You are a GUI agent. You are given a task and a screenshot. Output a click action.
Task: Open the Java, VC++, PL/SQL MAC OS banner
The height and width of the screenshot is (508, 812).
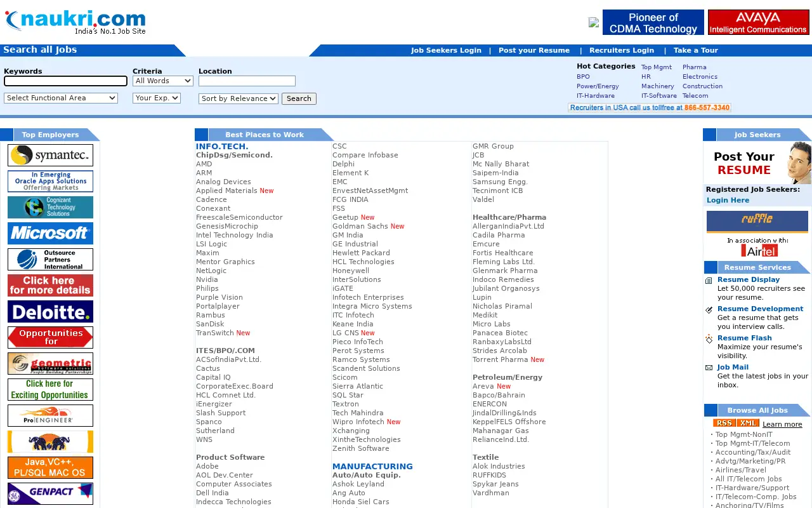point(50,468)
